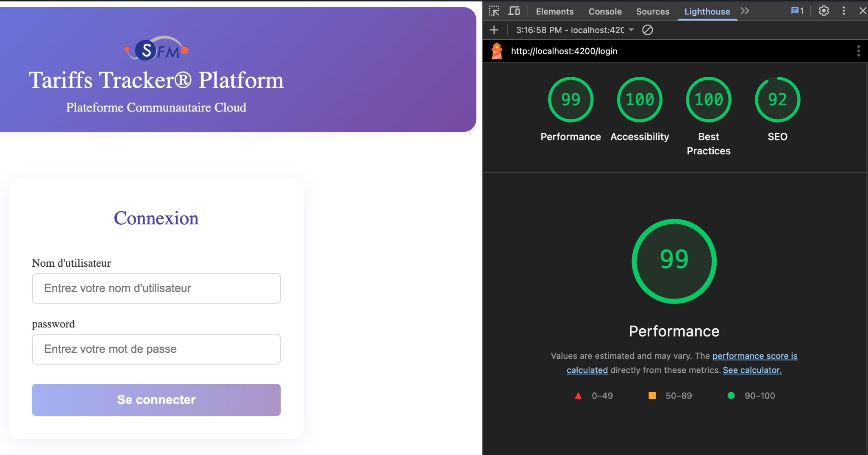Switch to the Console tab

pyautogui.click(x=605, y=11)
